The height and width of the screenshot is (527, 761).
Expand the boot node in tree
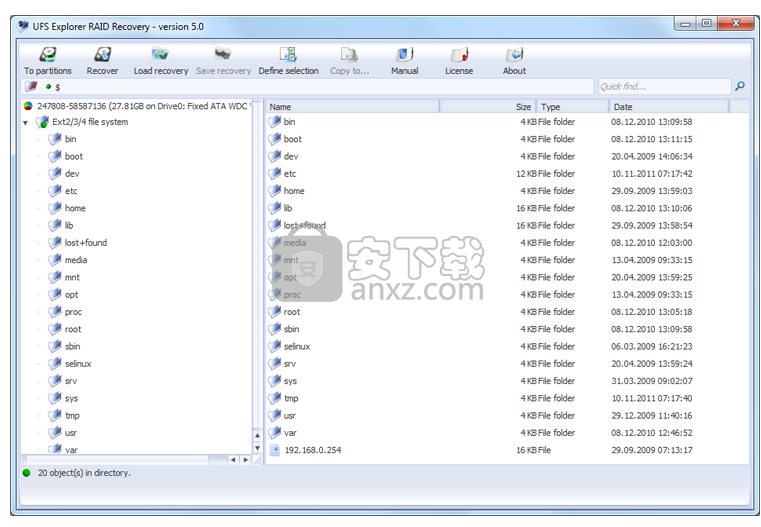tap(38, 157)
